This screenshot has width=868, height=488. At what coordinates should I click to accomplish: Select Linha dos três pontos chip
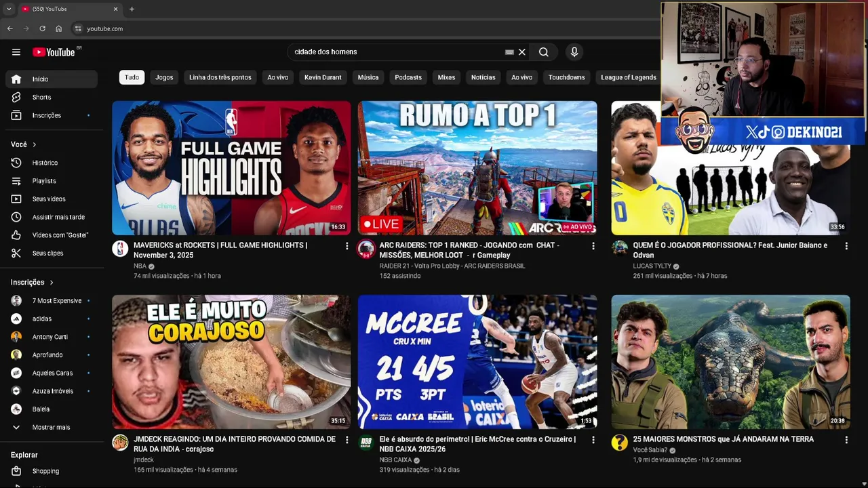[x=220, y=77]
